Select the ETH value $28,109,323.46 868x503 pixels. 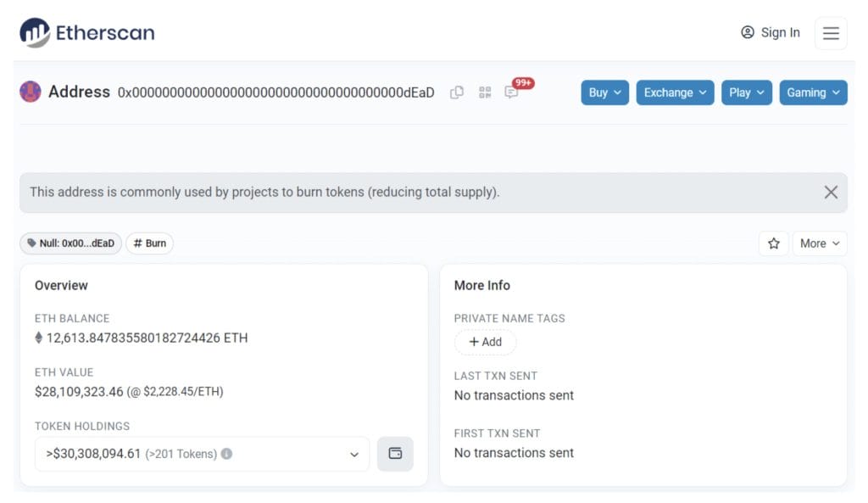coord(79,392)
